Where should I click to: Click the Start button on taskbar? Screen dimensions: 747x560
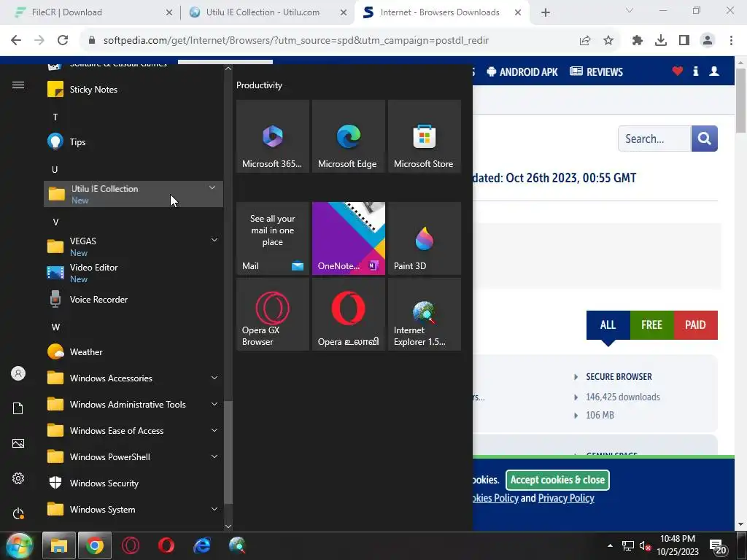click(19, 545)
